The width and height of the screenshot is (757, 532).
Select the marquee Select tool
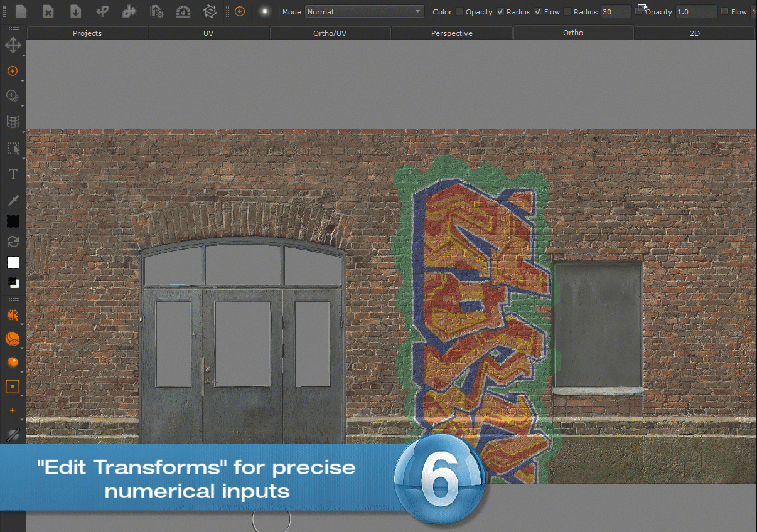(x=13, y=149)
